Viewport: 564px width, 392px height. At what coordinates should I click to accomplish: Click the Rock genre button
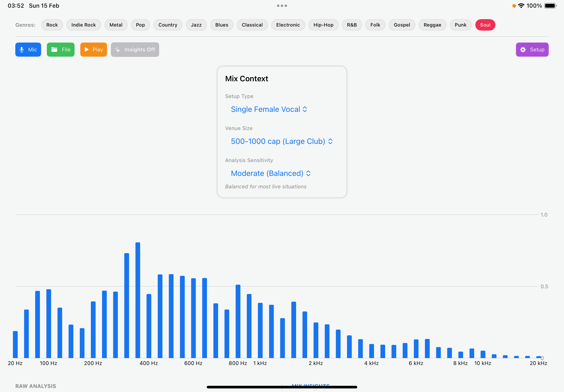point(52,25)
